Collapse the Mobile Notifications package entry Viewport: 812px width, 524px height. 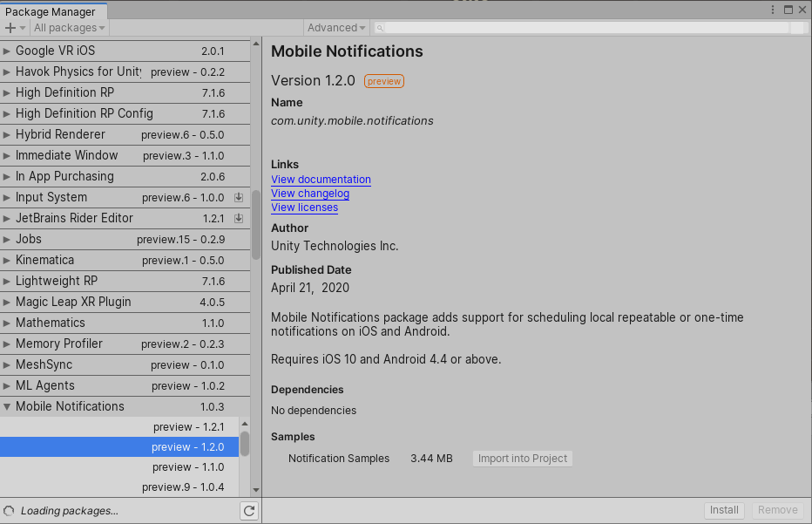(x=7, y=407)
